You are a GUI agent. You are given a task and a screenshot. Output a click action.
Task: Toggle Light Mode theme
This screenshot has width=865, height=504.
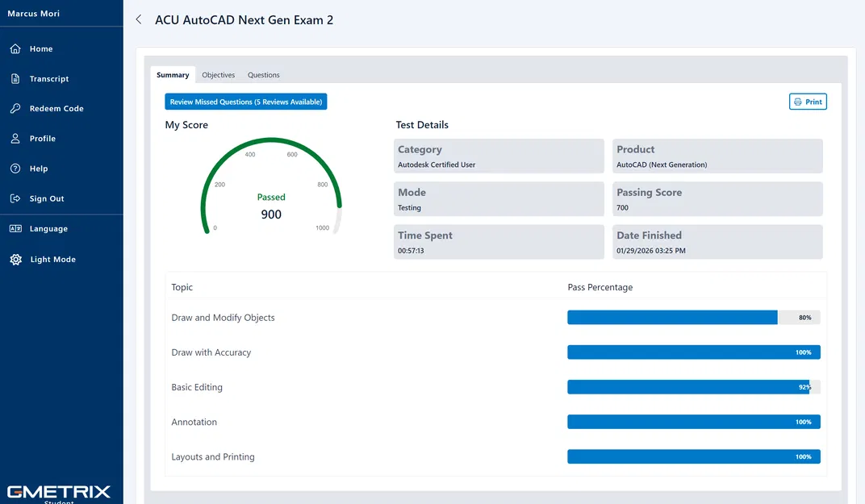click(52, 260)
